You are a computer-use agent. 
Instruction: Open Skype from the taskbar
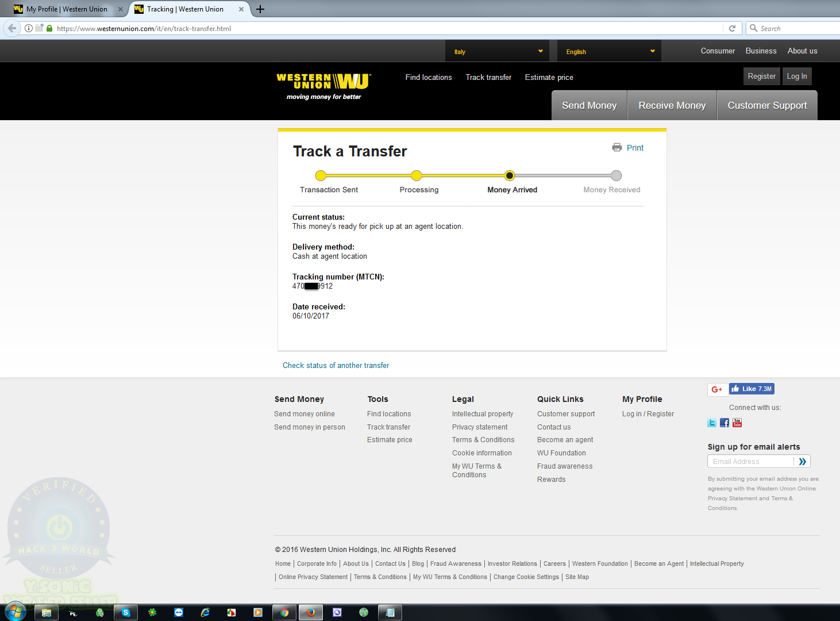coord(126,612)
